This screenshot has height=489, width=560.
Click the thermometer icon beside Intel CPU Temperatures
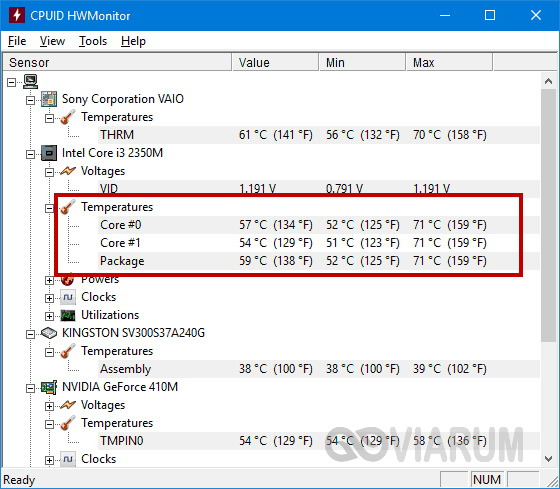click(68, 207)
